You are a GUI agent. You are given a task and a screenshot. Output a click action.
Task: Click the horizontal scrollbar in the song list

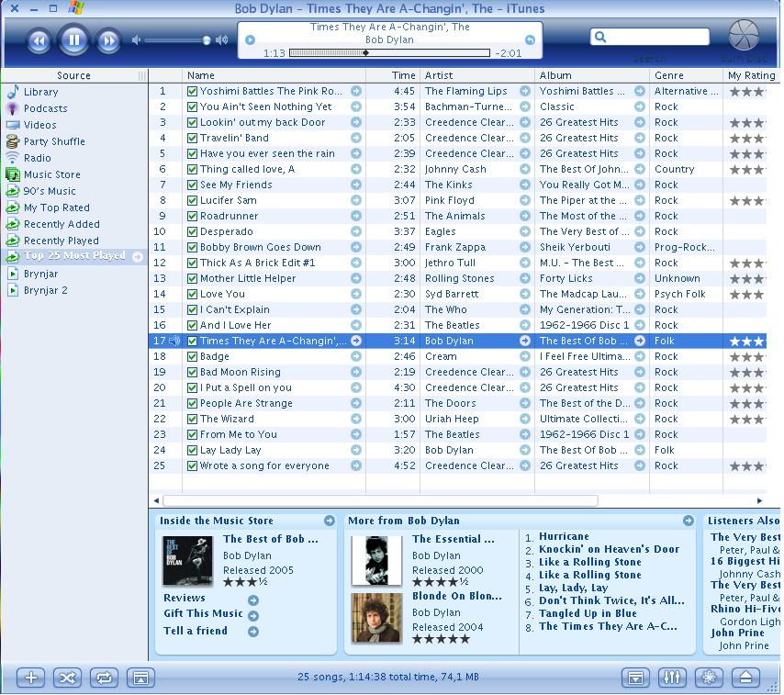pyautogui.click(x=380, y=500)
